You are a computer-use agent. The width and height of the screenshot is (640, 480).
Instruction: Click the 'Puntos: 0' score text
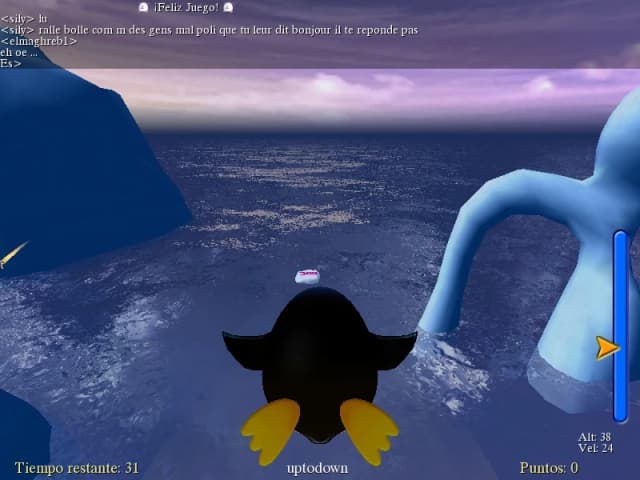(x=549, y=467)
